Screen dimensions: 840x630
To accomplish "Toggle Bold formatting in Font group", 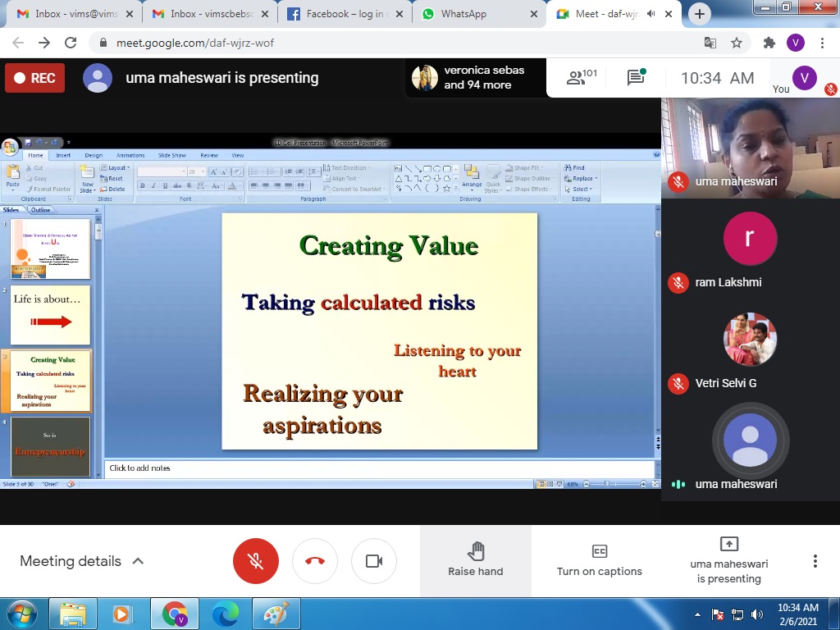I will pos(143,185).
